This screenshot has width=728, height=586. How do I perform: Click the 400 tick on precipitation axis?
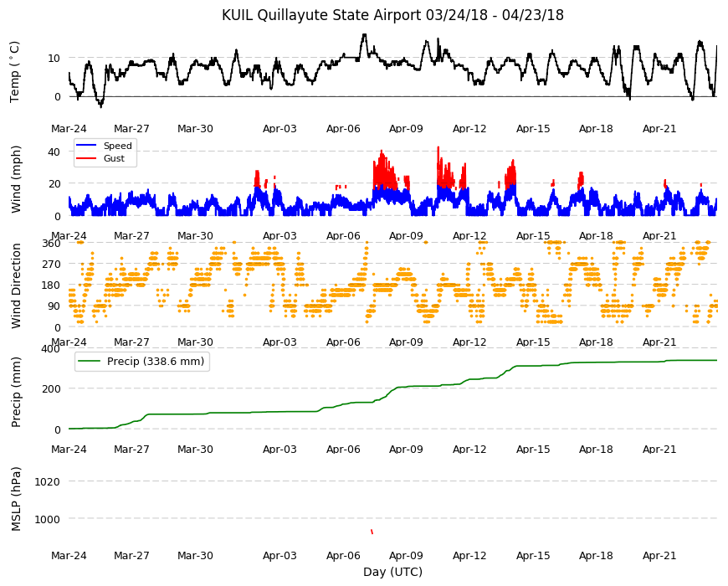point(52,348)
